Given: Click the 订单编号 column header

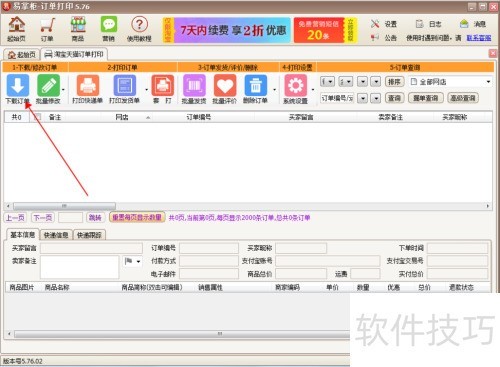Looking at the screenshot, I should click(199, 117).
